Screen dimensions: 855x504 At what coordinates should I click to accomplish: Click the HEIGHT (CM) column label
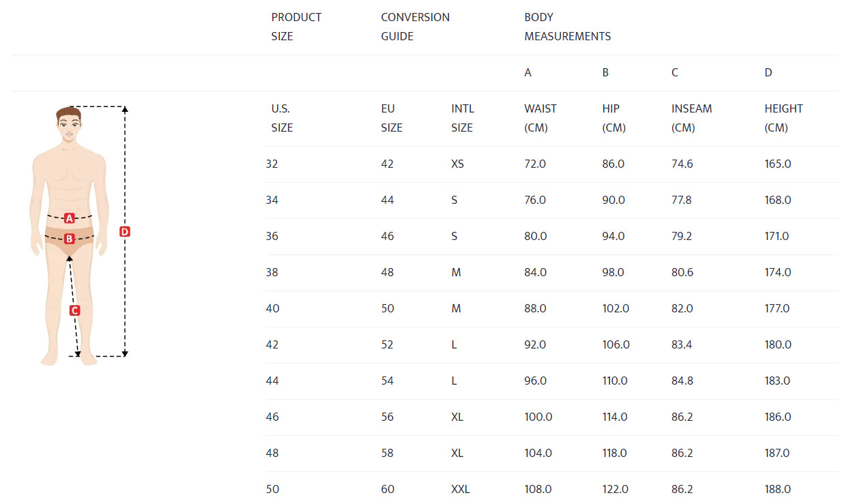pyautogui.click(x=783, y=118)
